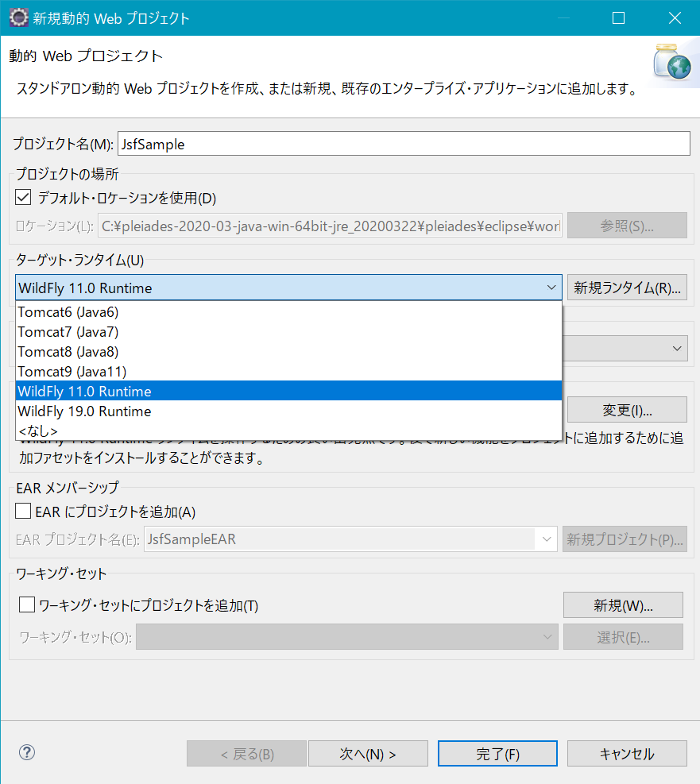The width and height of the screenshot is (700, 784).
Task: Click the help question mark icon
Action: point(26,752)
